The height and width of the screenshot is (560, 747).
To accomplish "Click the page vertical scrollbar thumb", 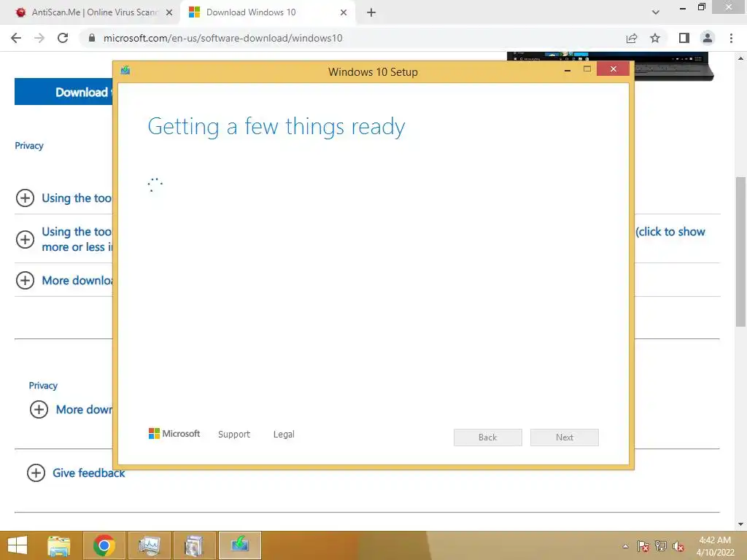I will coord(740,252).
